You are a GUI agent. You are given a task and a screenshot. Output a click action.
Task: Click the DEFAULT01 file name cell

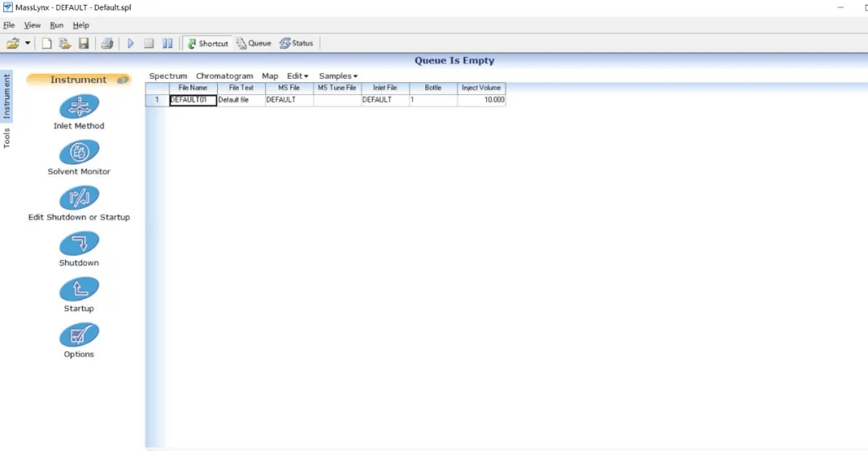193,100
